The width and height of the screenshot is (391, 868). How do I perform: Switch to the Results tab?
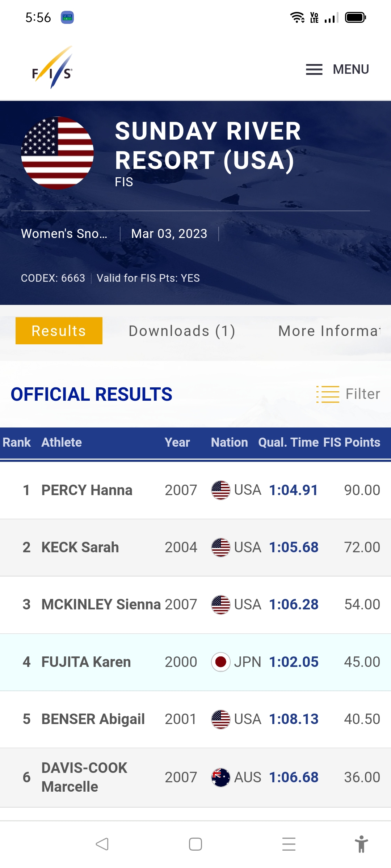59,331
